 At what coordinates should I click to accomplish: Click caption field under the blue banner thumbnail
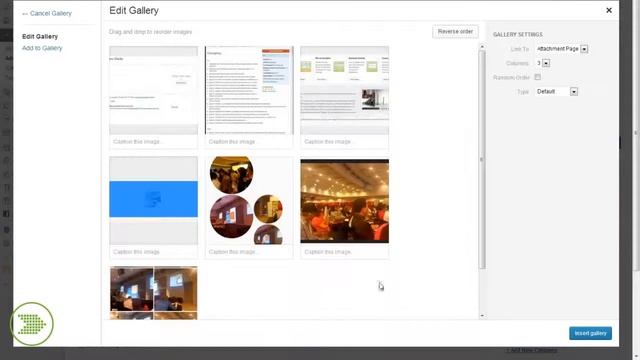coord(153,252)
